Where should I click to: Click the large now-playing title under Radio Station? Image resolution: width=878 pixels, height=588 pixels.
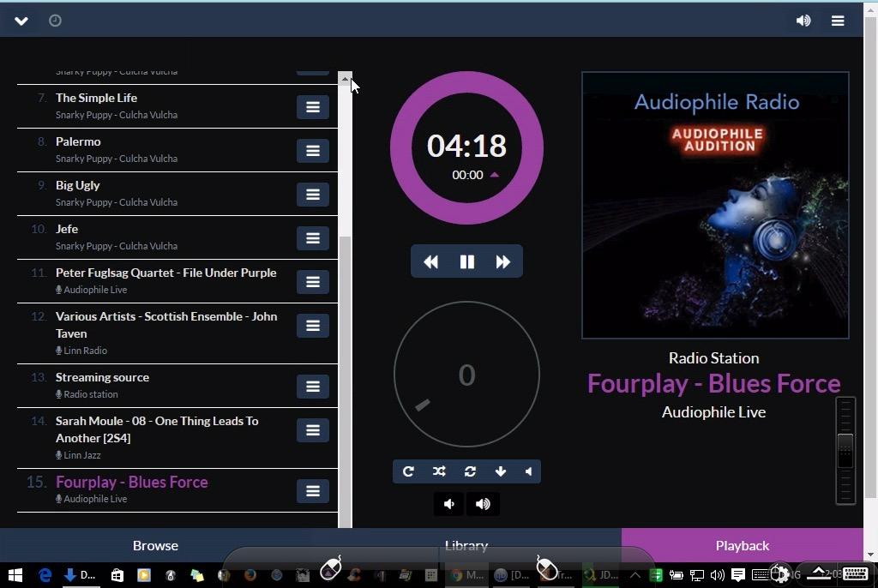click(714, 384)
